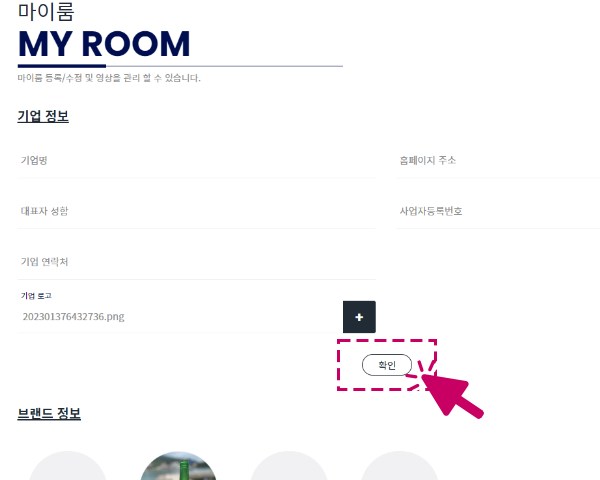Select the 홈페이지 주소 input field
Viewport: 600px width, 480px height.
pyautogui.click(x=498, y=160)
